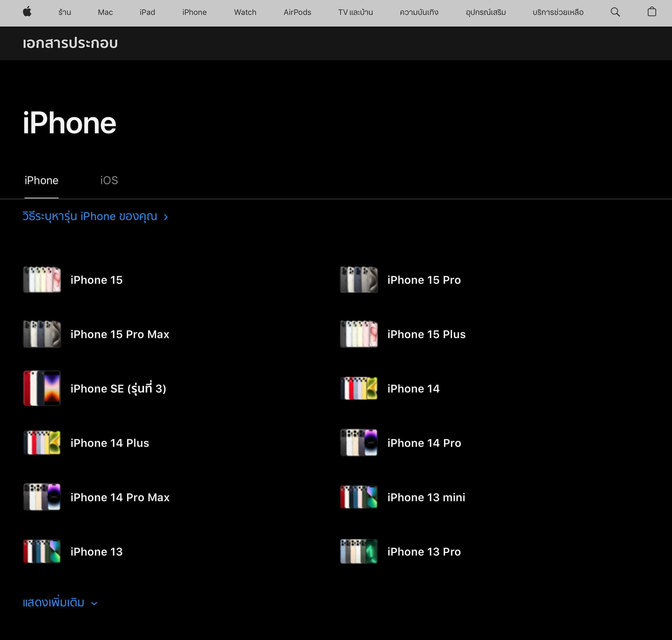Click the iPhone 13 mini product image
672x640 pixels.
(359, 497)
